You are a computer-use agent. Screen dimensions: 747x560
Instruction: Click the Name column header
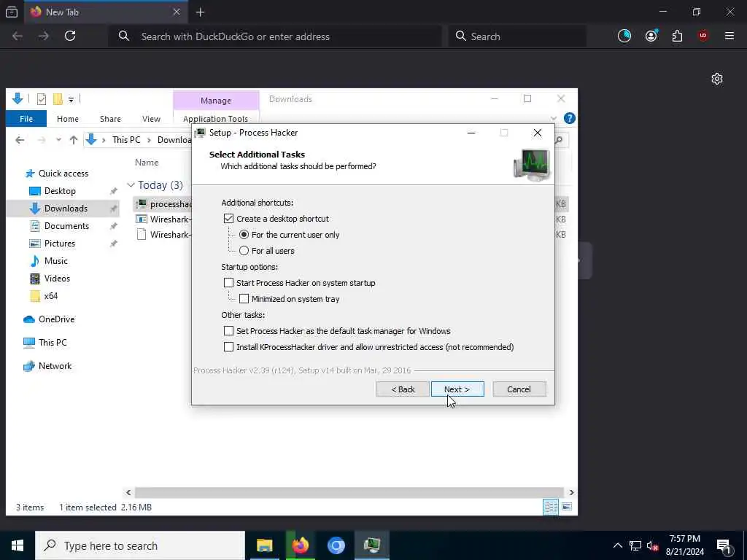(x=146, y=163)
